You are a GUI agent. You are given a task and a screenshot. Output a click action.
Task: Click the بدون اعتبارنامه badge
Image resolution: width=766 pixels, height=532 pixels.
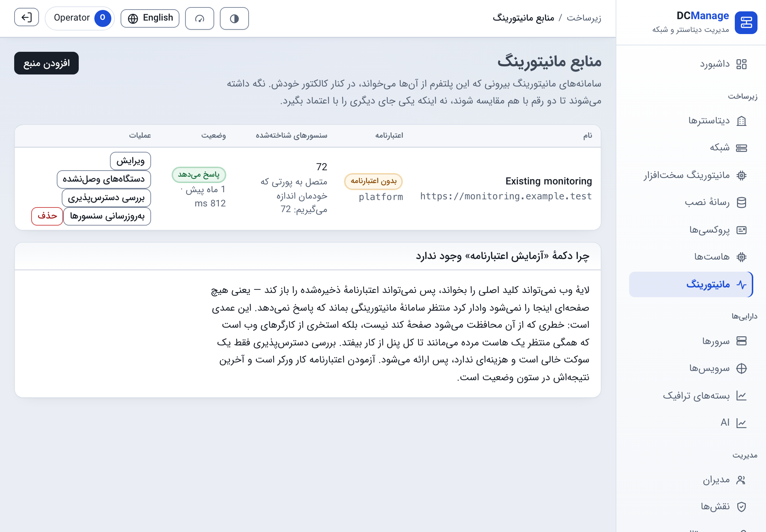click(373, 181)
